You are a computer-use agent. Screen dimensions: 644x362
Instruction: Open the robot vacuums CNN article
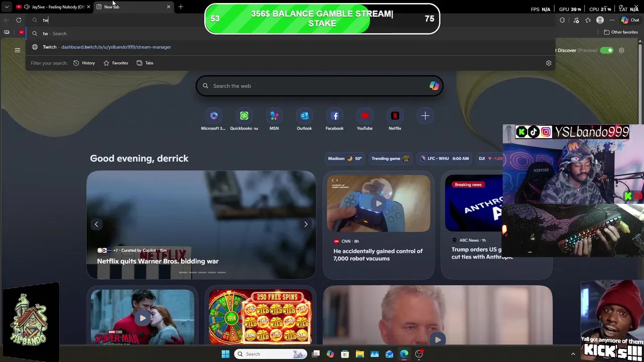coord(378,255)
